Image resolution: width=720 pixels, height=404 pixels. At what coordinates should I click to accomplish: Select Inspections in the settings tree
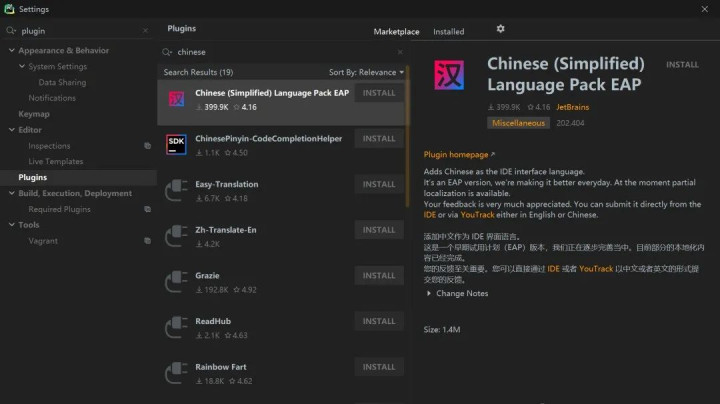tap(49, 146)
